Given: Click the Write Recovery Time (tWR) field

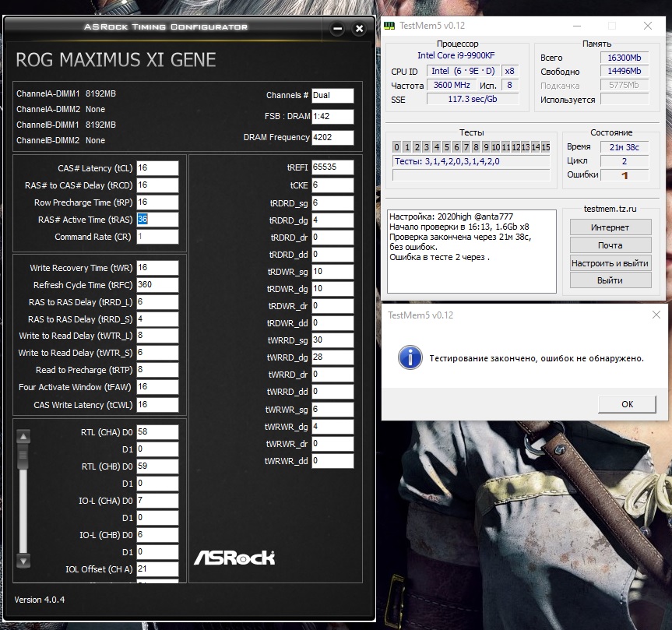Looking at the screenshot, I should coord(157,268).
